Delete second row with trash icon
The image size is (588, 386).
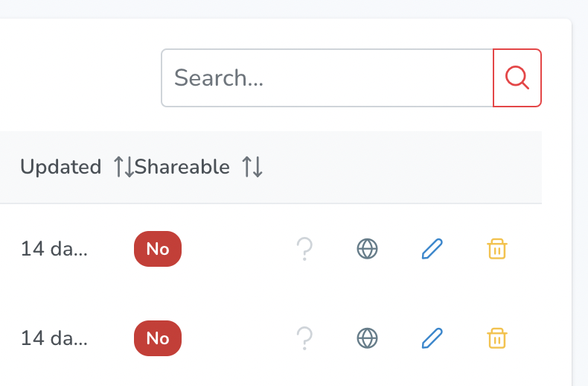point(497,338)
